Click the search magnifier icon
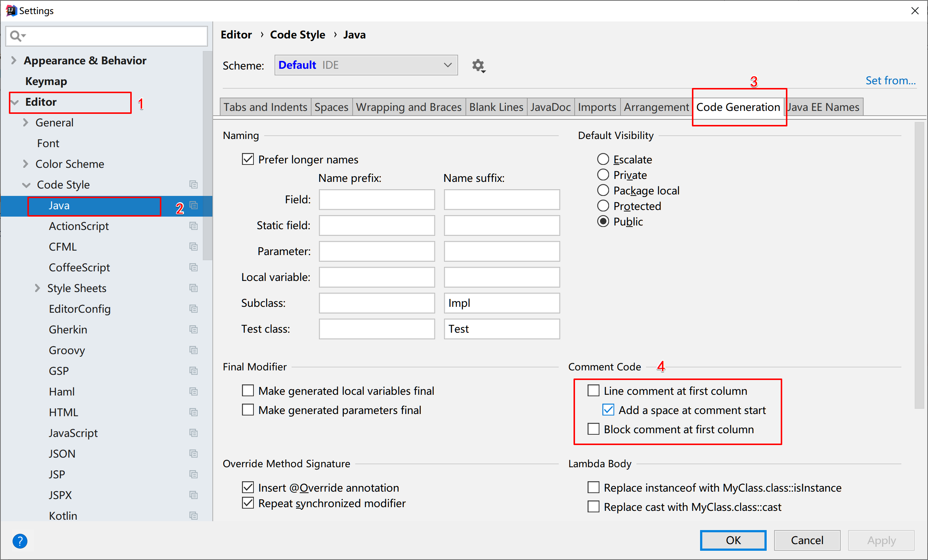Image resolution: width=928 pixels, height=560 pixels. (16, 36)
